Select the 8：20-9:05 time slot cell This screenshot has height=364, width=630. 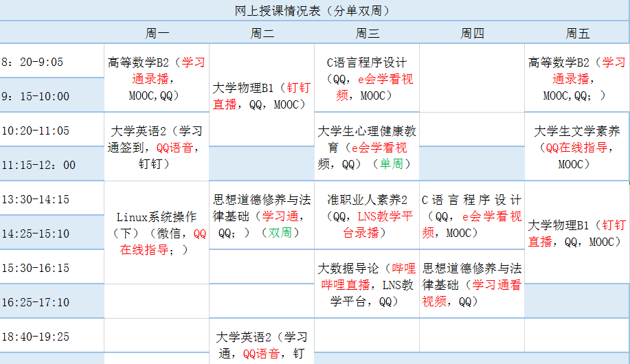point(52,62)
